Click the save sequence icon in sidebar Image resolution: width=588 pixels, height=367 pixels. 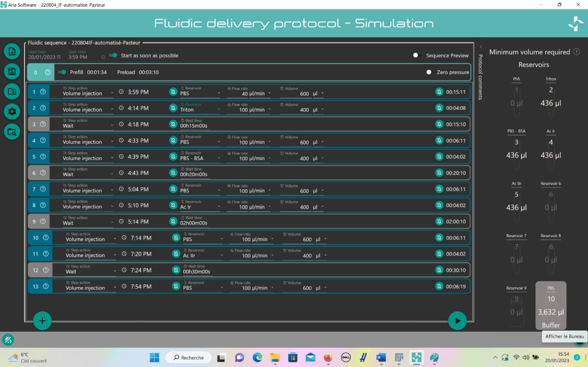12,72
